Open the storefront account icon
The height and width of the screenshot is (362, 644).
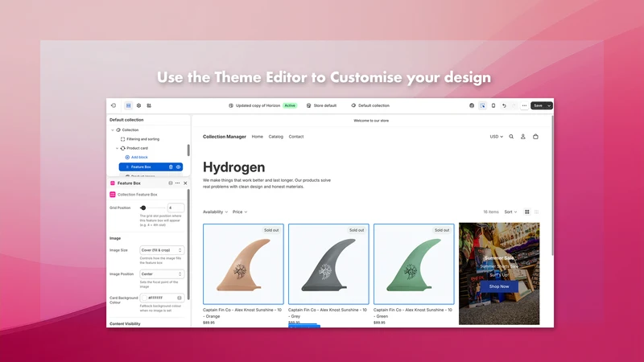pos(522,137)
